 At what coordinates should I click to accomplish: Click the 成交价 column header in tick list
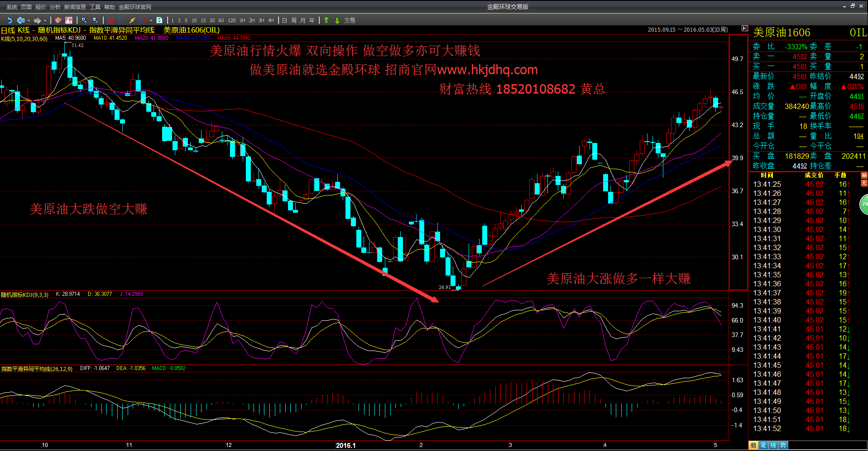(814, 175)
